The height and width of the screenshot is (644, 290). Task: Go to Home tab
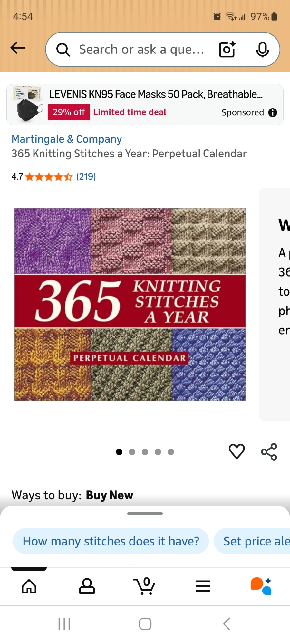[x=29, y=586]
